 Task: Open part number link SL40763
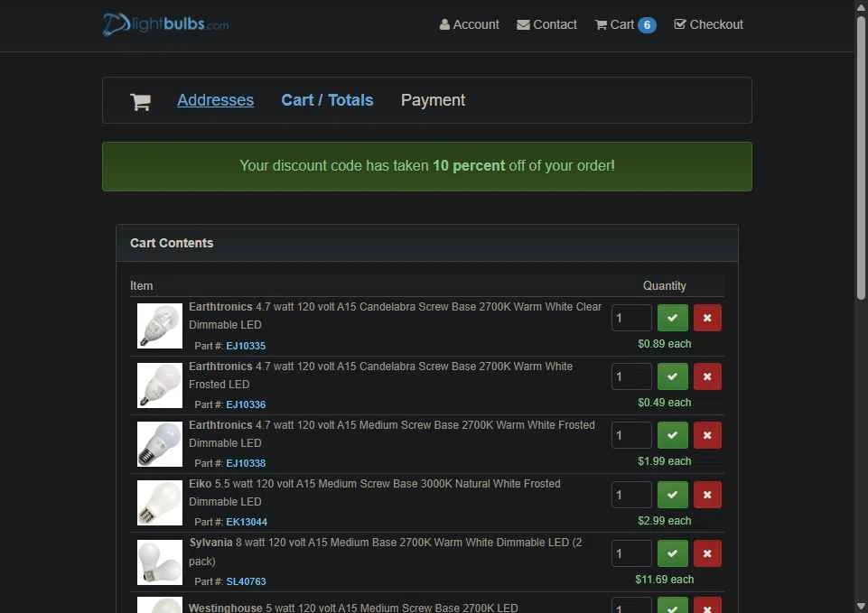246,581
